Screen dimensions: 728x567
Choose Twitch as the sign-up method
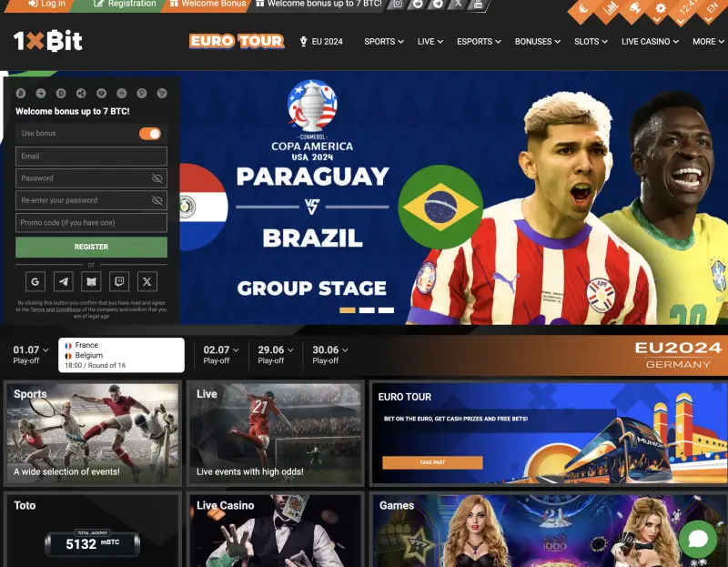click(x=119, y=282)
